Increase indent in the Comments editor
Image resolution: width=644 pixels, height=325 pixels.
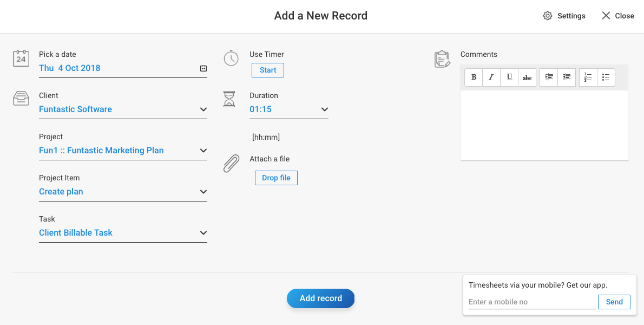coord(549,77)
